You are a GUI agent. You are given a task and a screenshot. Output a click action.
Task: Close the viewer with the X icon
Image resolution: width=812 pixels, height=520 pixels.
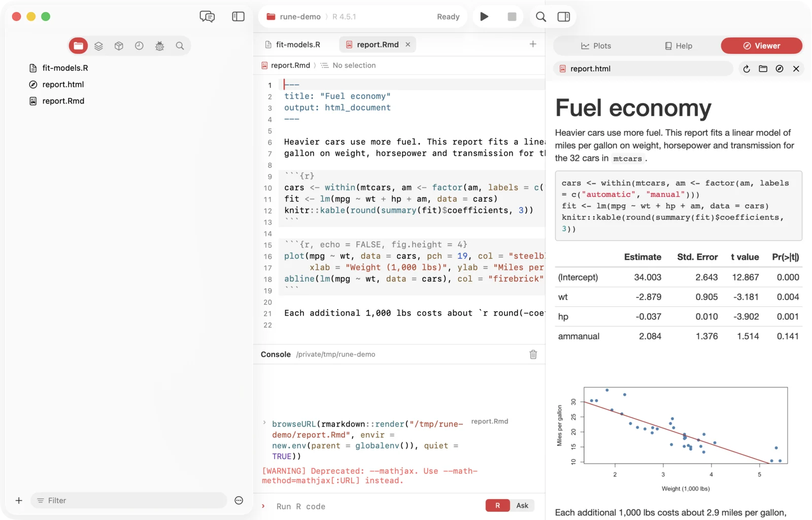point(796,69)
